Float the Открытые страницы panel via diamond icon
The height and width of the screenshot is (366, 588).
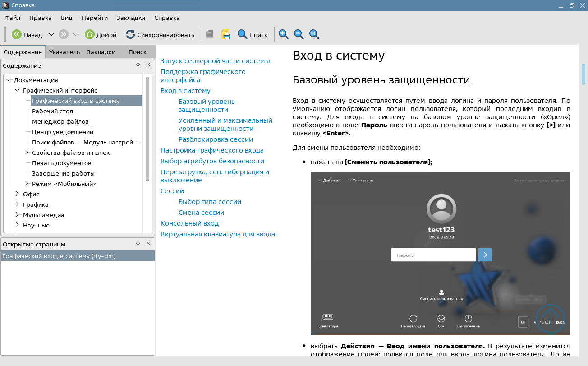[x=138, y=244]
